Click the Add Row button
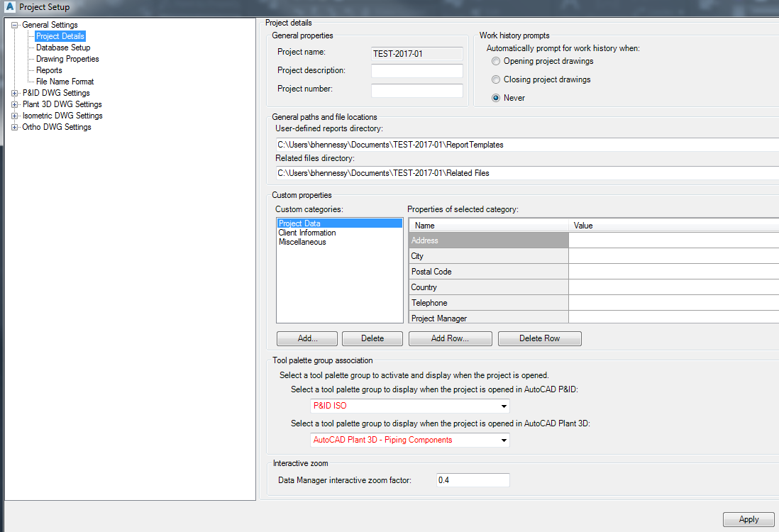 (x=450, y=338)
